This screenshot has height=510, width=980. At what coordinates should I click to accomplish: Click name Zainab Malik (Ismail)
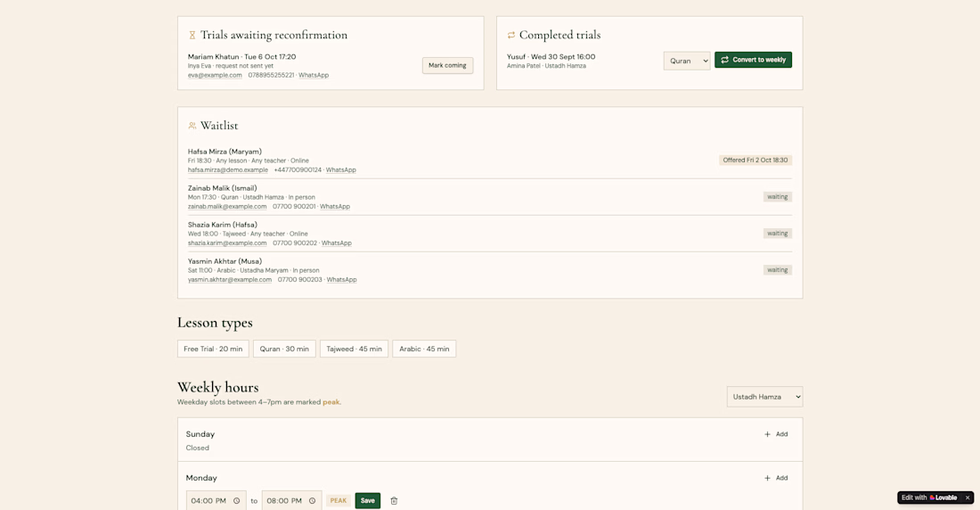pos(223,188)
